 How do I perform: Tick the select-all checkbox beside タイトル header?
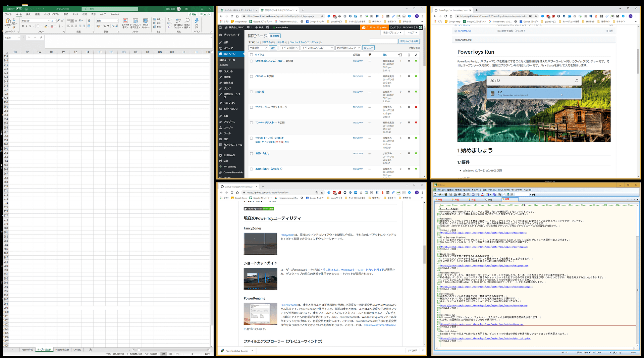pos(252,55)
